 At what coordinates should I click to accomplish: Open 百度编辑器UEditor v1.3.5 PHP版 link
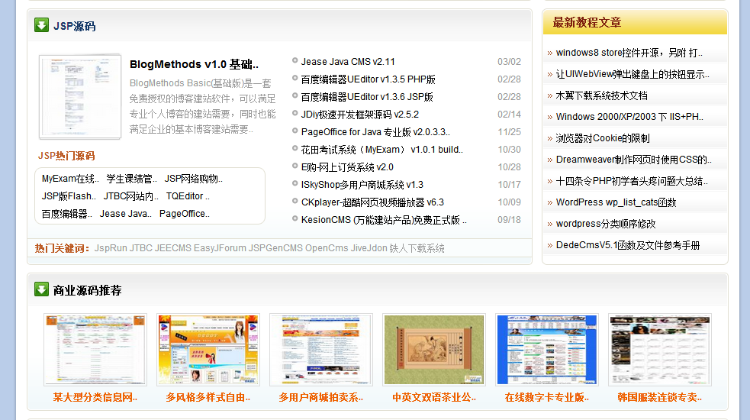pos(368,79)
